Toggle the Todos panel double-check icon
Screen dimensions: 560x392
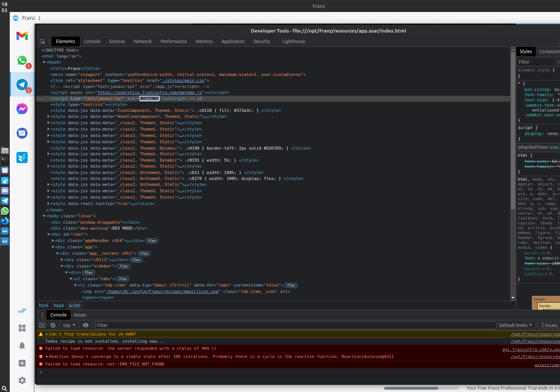22,310
